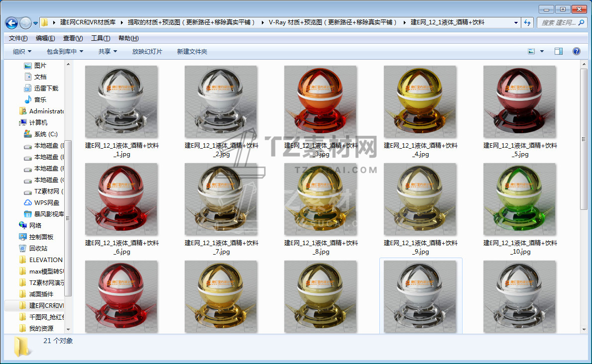This screenshot has width=592, height=364.
Task: Open the 共享 dropdown
Action: pos(108,51)
